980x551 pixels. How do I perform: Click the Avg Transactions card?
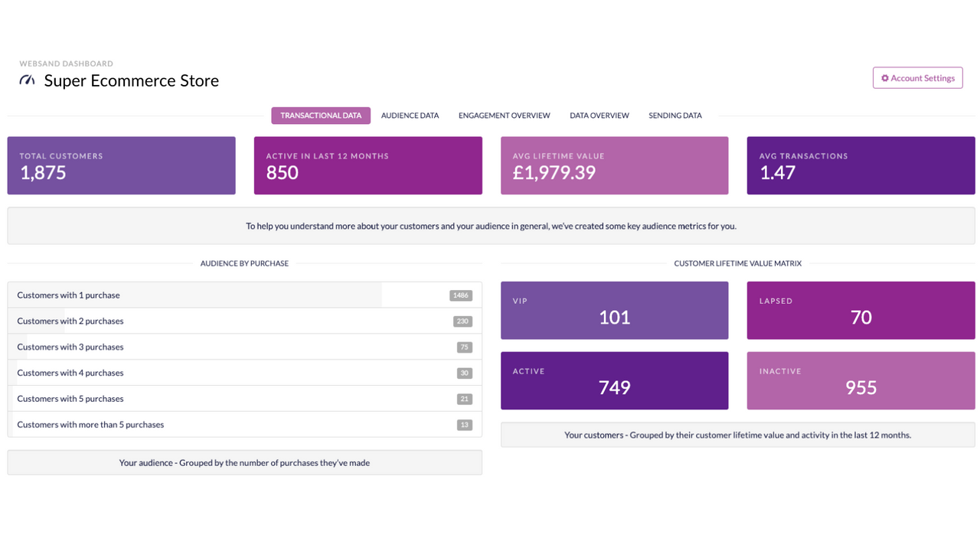pyautogui.click(x=861, y=165)
